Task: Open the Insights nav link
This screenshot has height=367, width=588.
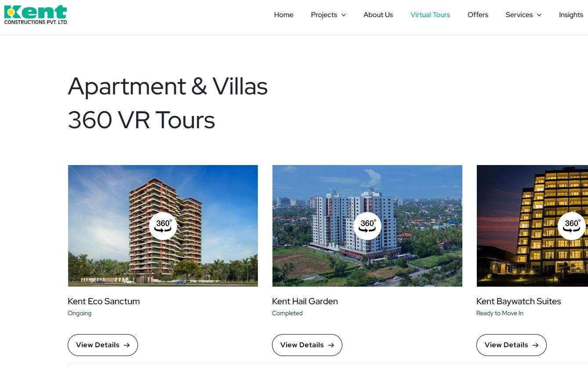Action: 571,15
